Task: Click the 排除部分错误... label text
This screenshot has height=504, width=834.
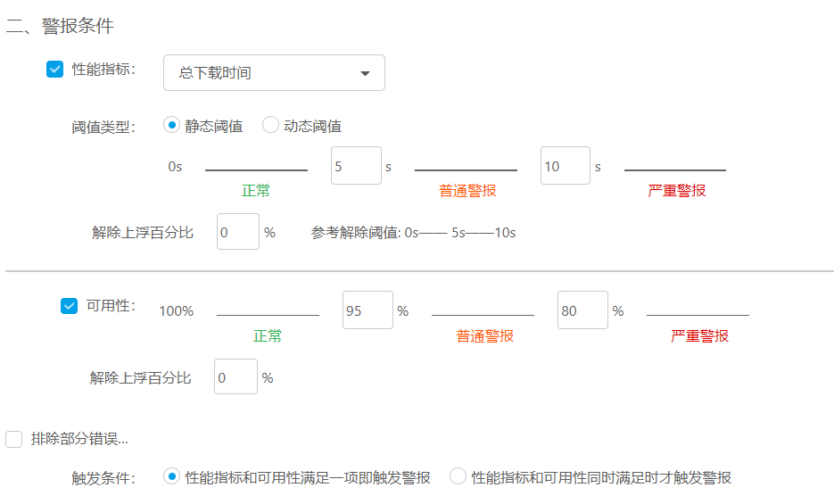Action: pyautogui.click(x=79, y=439)
